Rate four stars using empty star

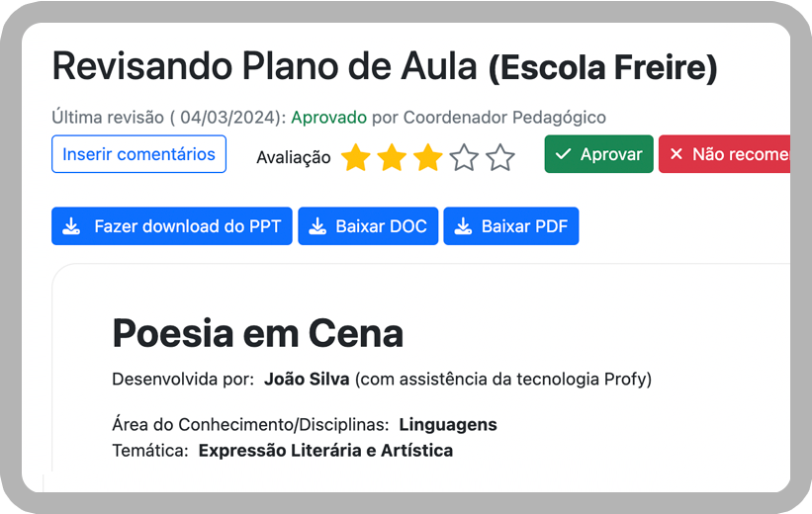(x=464, y=157)
